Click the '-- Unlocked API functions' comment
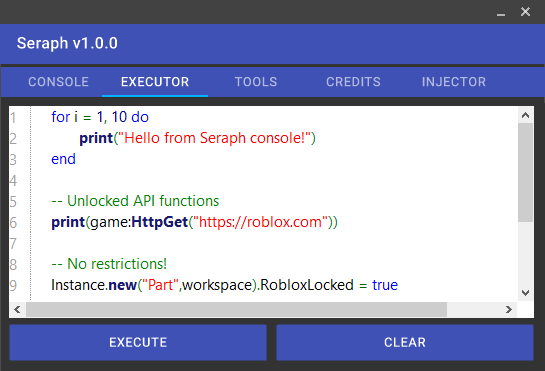545x371 pixels. pyautogui.click(x=135, y=201)
